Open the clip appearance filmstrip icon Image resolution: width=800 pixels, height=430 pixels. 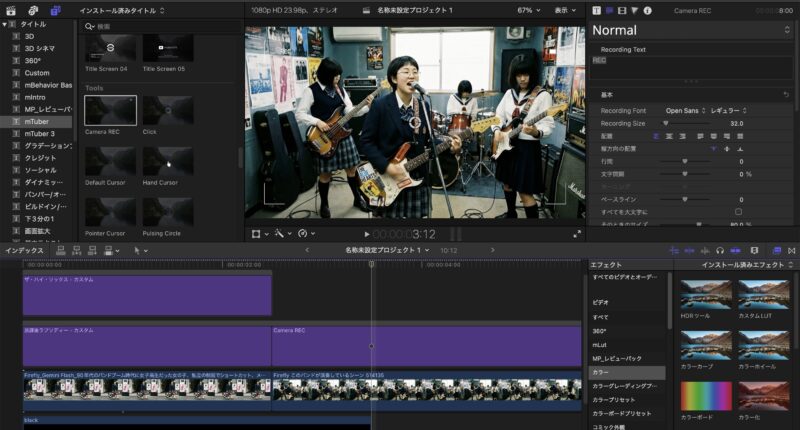[x=755, y=250]
